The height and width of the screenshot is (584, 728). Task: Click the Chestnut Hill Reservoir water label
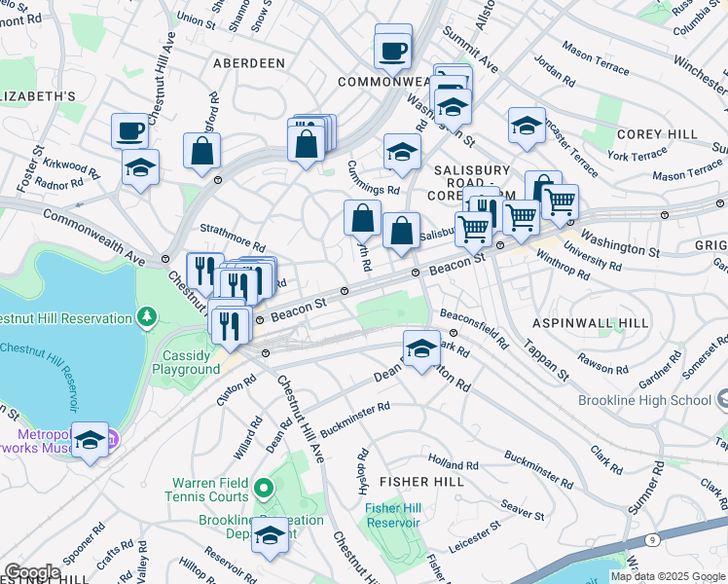tap(39, 377)
